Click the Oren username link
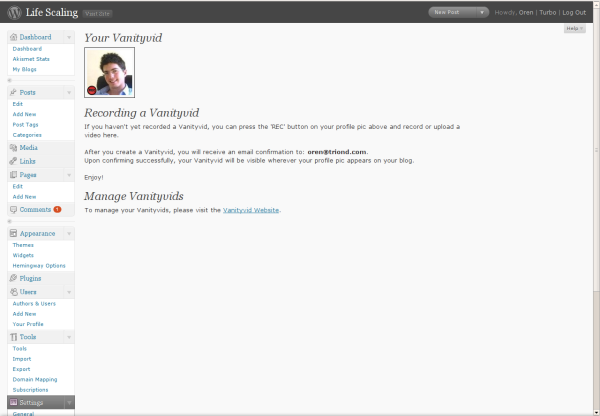The height and width of the screenshot is (416, 600). click(x=526, y=12)
